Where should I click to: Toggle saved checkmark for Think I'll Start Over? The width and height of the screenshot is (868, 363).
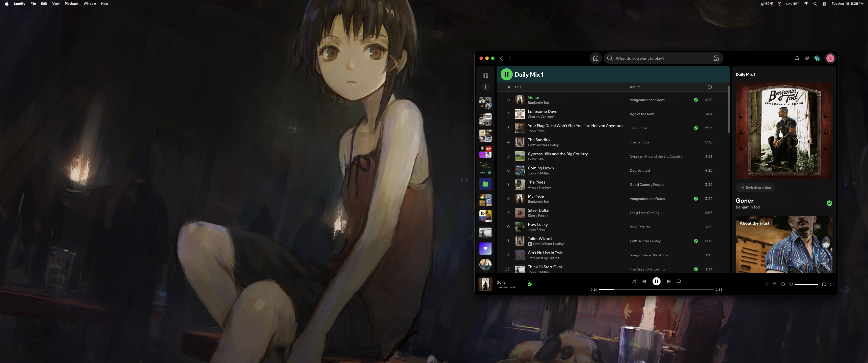[x=696, y=269]
